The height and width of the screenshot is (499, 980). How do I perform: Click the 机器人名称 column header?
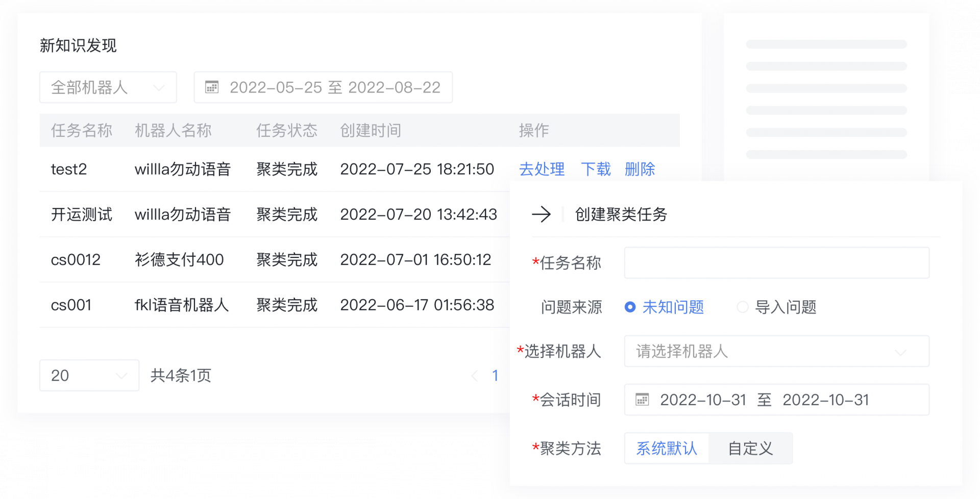tap(173, 131)
